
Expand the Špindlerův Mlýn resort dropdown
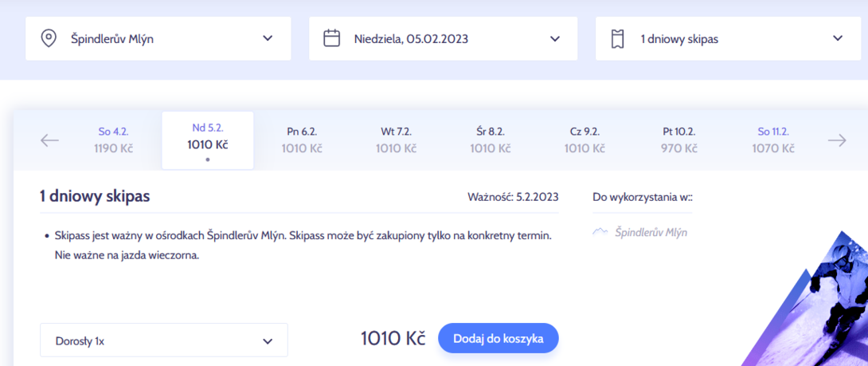(158, 39)
